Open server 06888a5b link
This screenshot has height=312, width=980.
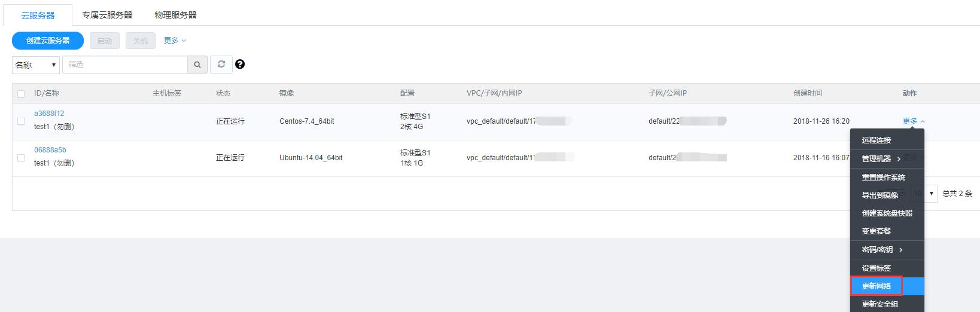[x=50, y=150]
